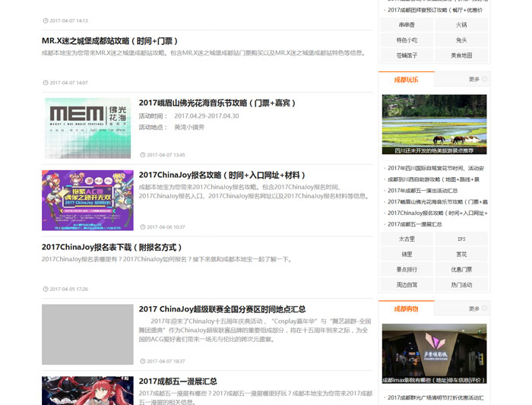Open 2017 ChinaJoy超级联赛 article title
The width and height of the screenshot is (532, 405).
222,309
